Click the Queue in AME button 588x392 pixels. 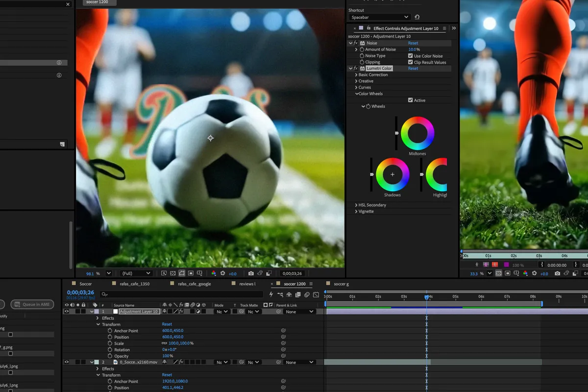coord(32,304)
